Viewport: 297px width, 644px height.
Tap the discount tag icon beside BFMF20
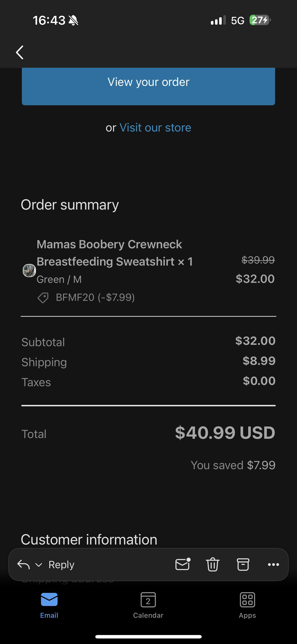pos(43,298)
